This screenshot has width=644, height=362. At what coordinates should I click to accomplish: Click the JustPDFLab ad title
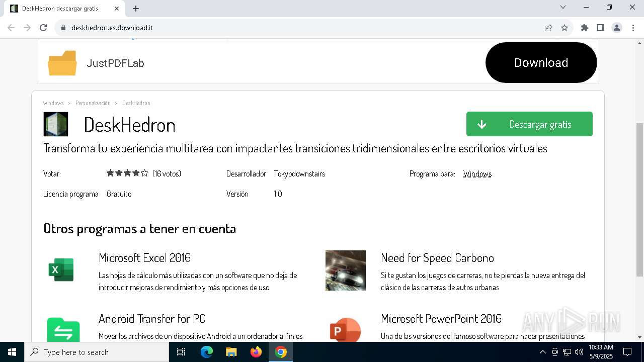point(115,63)
